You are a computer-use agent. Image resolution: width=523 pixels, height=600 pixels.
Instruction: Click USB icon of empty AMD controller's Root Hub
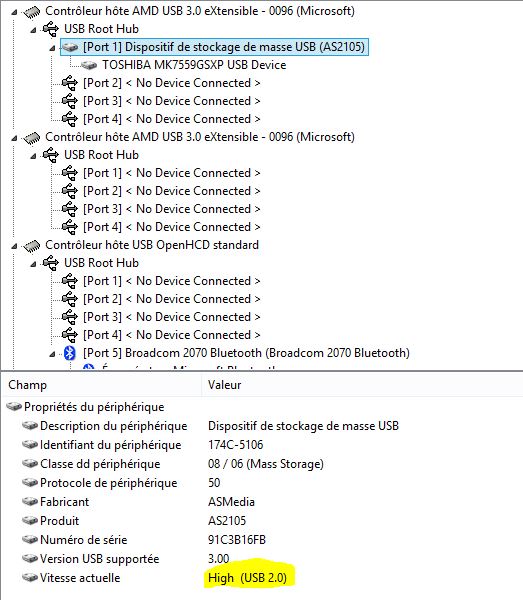(51, 155)
